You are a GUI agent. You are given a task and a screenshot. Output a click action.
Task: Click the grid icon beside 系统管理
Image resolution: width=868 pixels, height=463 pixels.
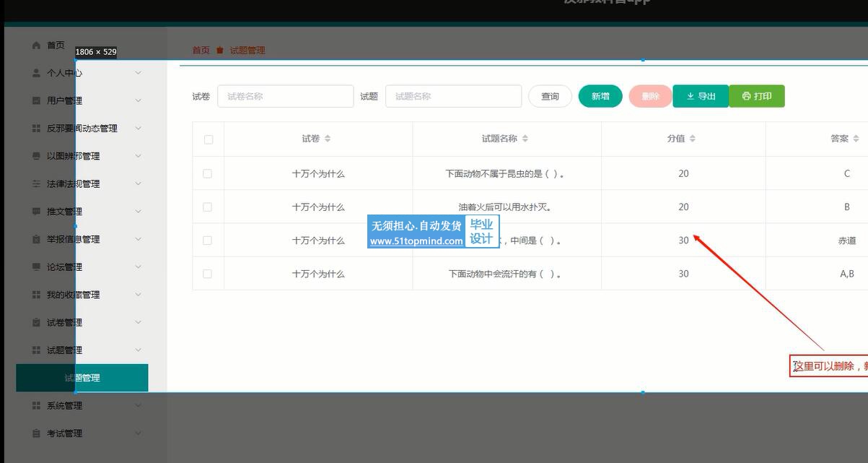coord(36,405)
